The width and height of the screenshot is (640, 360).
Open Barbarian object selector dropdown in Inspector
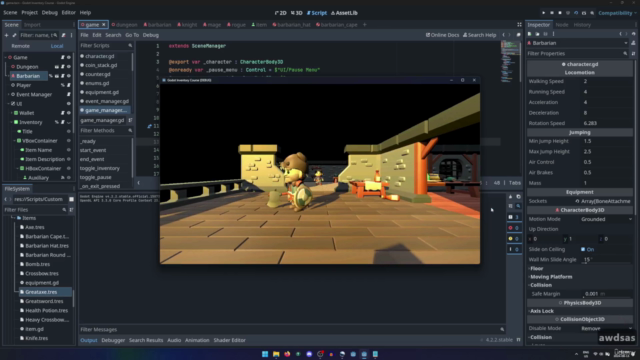(578, 43)
